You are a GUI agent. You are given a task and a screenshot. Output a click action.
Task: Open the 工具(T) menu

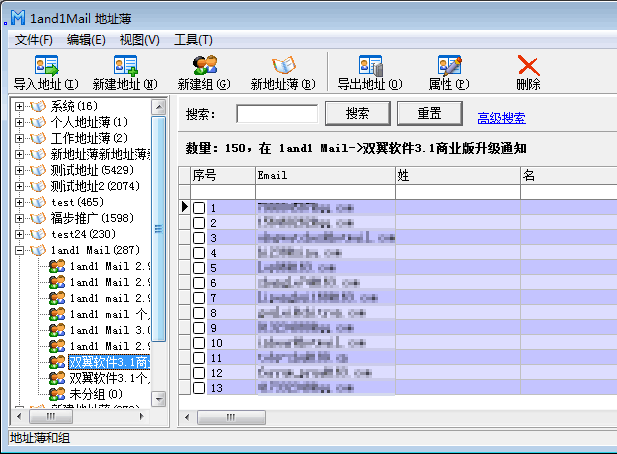193,39
